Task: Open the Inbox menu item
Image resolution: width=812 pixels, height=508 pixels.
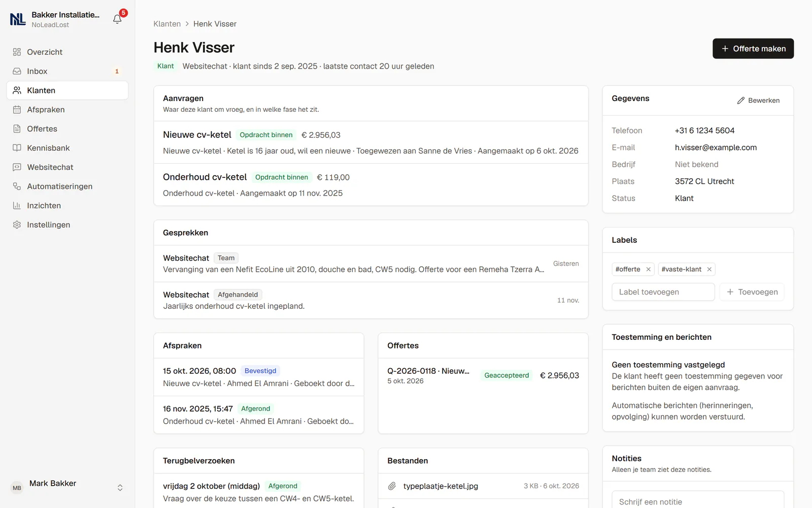Action: tap(67, 71)
